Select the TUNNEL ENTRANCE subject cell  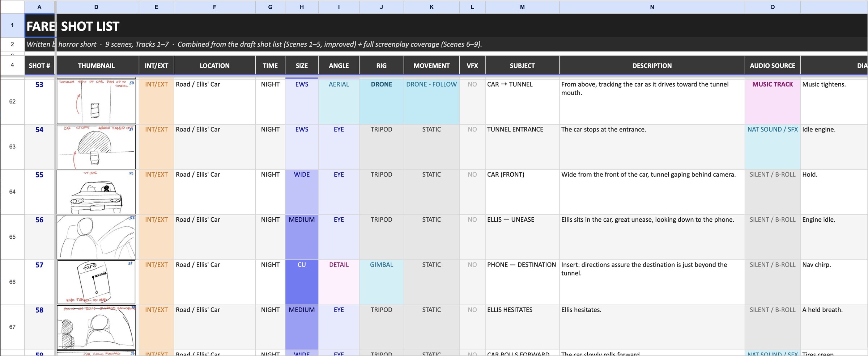tap(522, 147)
